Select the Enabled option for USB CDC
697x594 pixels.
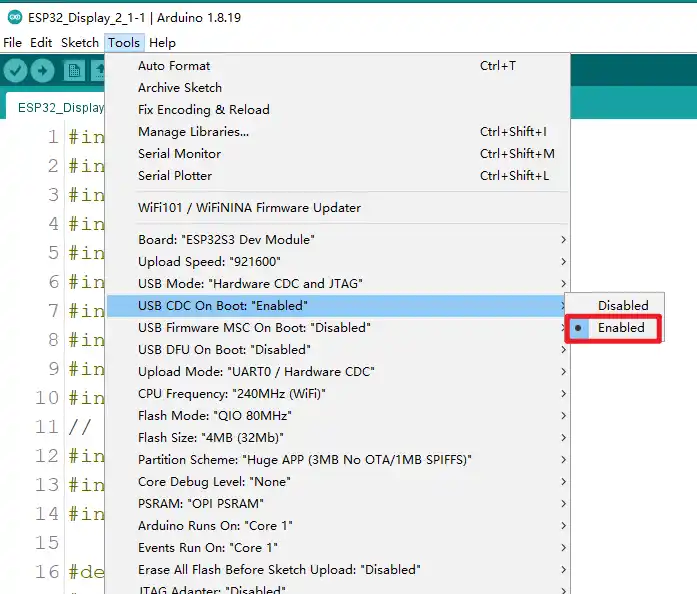(621, 328)
